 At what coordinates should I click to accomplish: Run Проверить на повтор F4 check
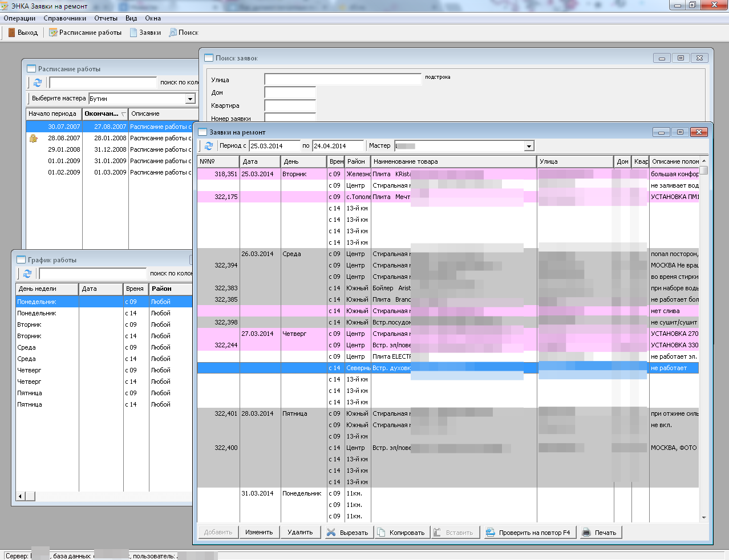click(x=528, y=533)
